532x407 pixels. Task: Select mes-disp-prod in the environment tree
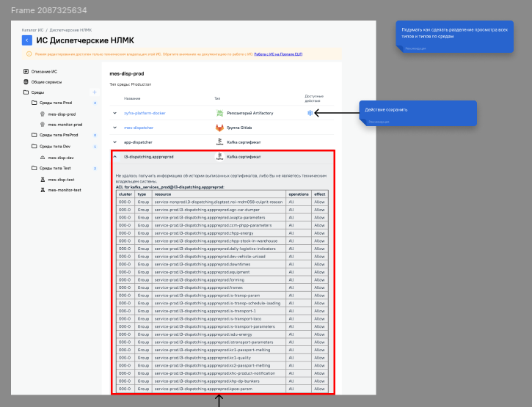coord(62,114)
